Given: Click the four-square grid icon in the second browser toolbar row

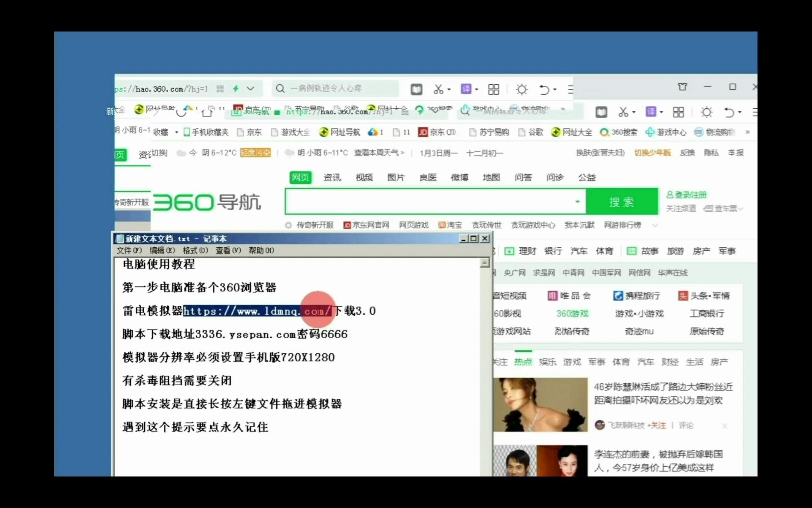Looking at the screenshot, I should click(678, 112).
